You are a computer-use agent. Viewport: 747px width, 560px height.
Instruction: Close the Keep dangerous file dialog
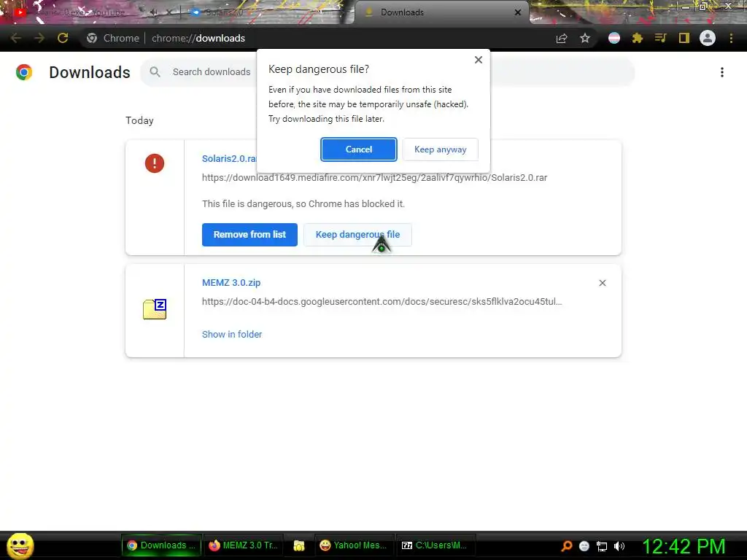pyautogui.click(x=479, y=60)
